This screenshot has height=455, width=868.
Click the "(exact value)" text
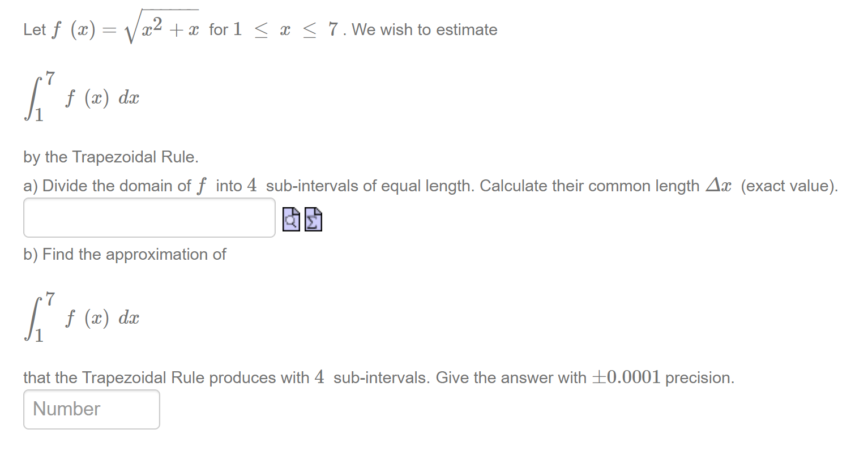(x=789, y=186)
